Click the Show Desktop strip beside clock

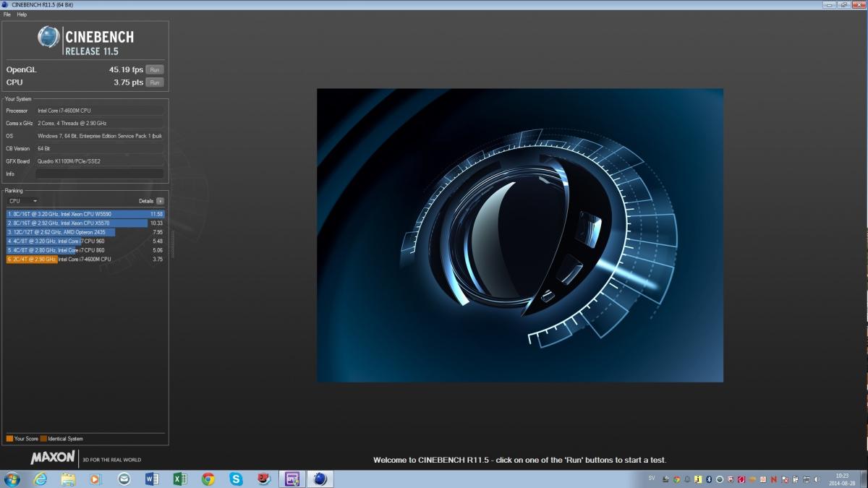click(x=864, y=479)
